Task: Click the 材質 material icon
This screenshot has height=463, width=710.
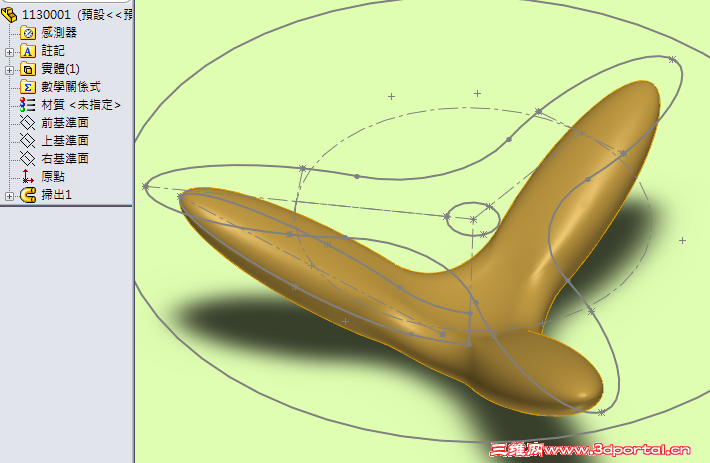Action: coord(28,105)
